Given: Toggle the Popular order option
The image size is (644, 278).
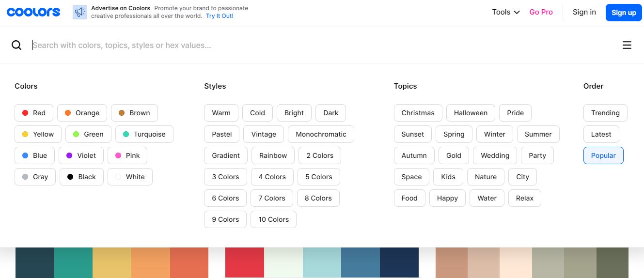Looking at the screenshot, I should point(603,155).
